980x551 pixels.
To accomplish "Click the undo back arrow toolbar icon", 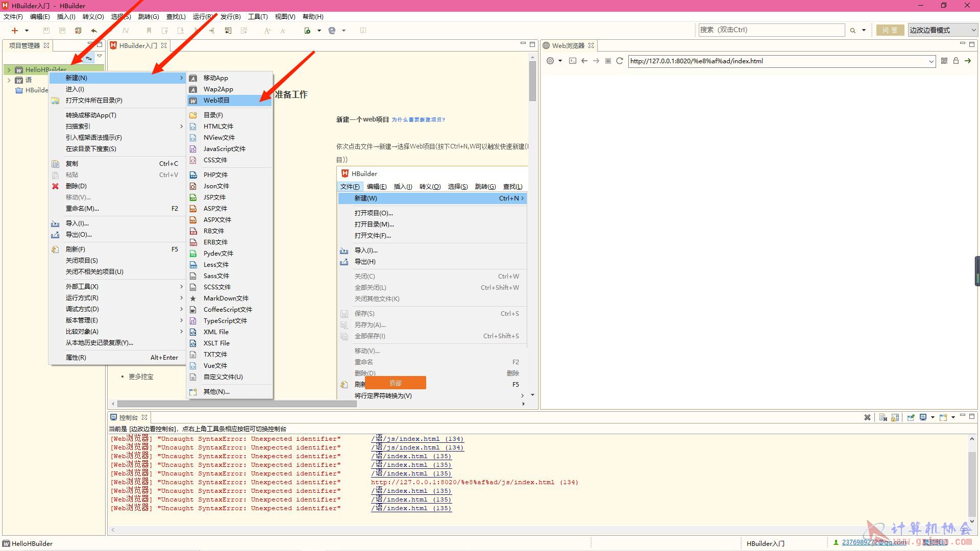I will (x=94, y=31).
